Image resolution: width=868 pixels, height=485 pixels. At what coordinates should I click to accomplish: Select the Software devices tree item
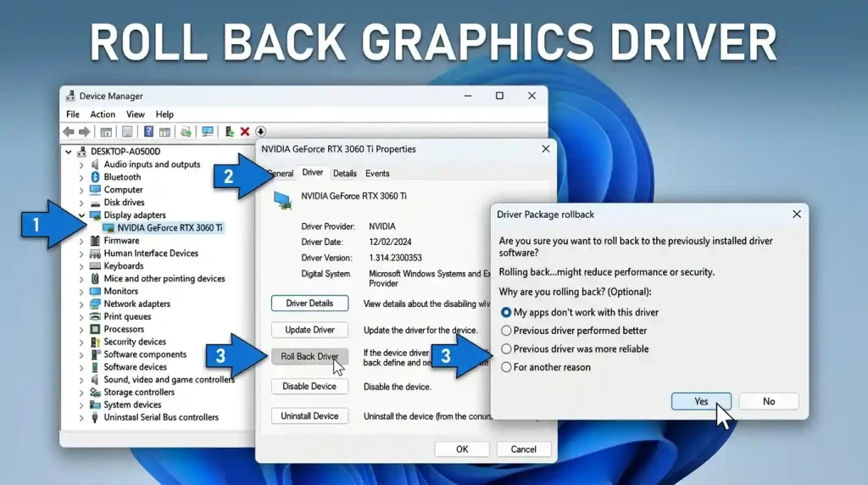click(135, 367)
